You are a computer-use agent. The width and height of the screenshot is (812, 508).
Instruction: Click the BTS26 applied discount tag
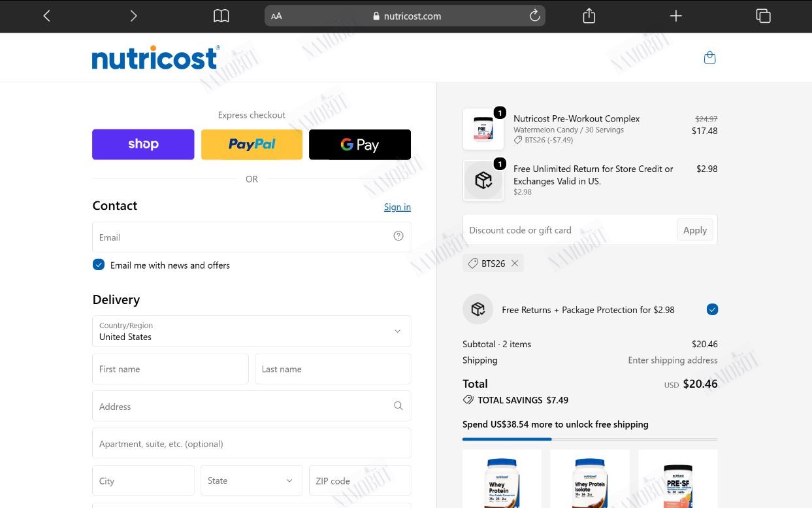point(493,263)
